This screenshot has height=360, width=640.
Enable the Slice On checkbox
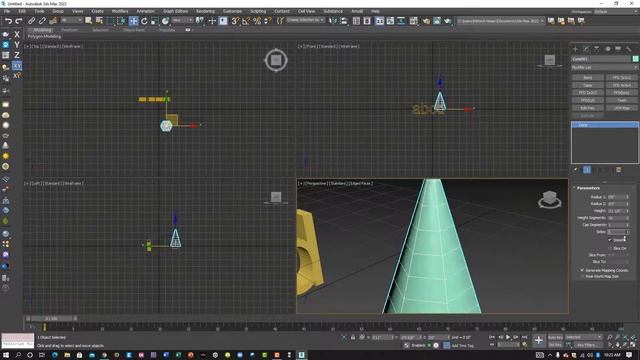tap(610, 248)
